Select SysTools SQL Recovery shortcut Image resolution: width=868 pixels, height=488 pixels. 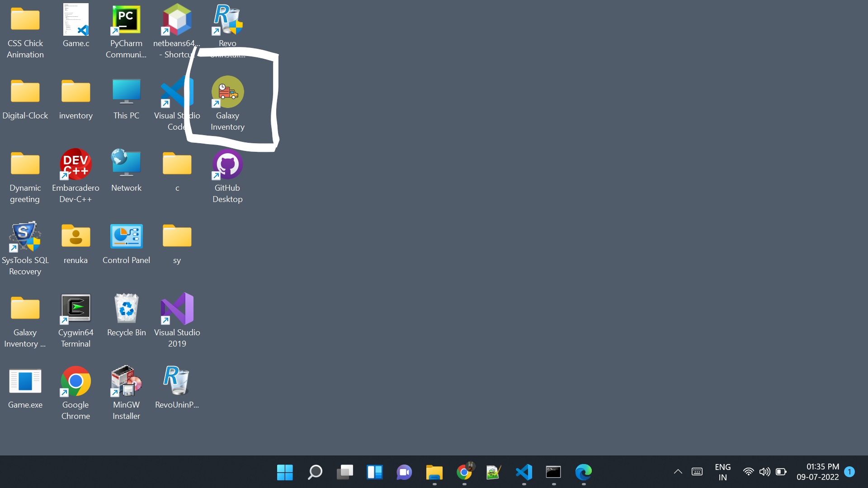[25, 249]
